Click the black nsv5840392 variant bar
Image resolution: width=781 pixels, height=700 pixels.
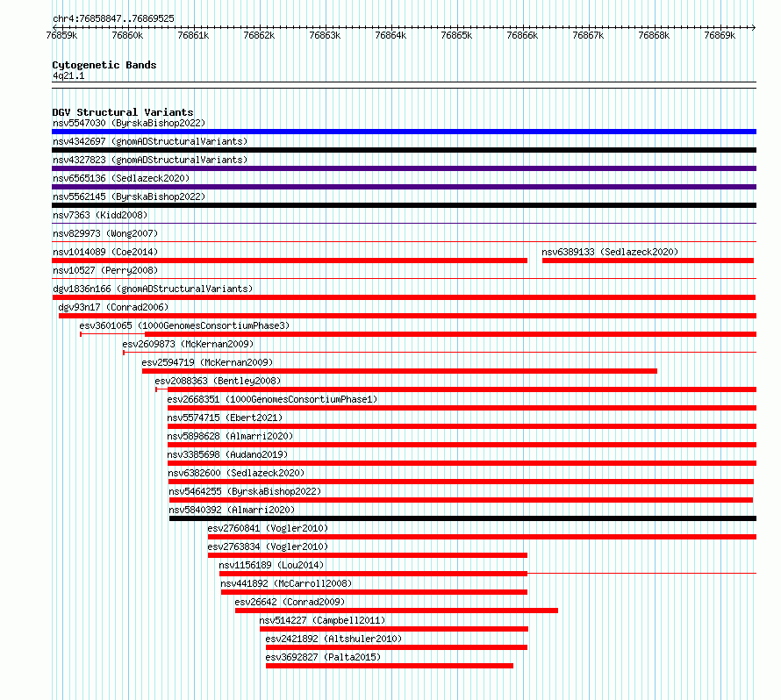462,518
